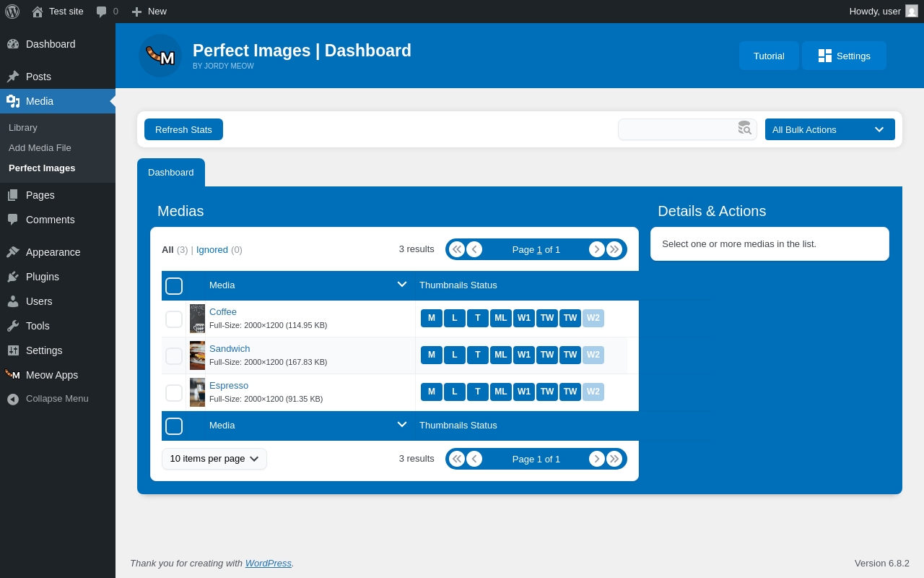The image size is (924, 578).
Task: Click the ML thumbnail badge for Sandwich
Action: pos(501,355)
